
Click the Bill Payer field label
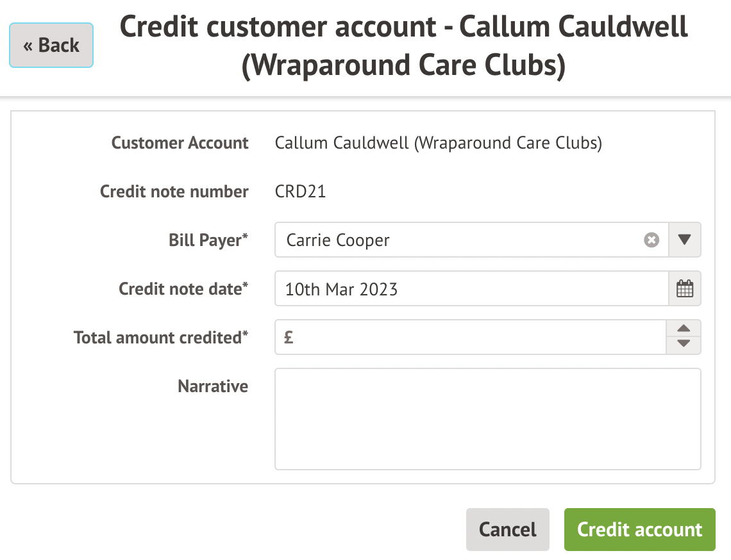pos(208,240)
